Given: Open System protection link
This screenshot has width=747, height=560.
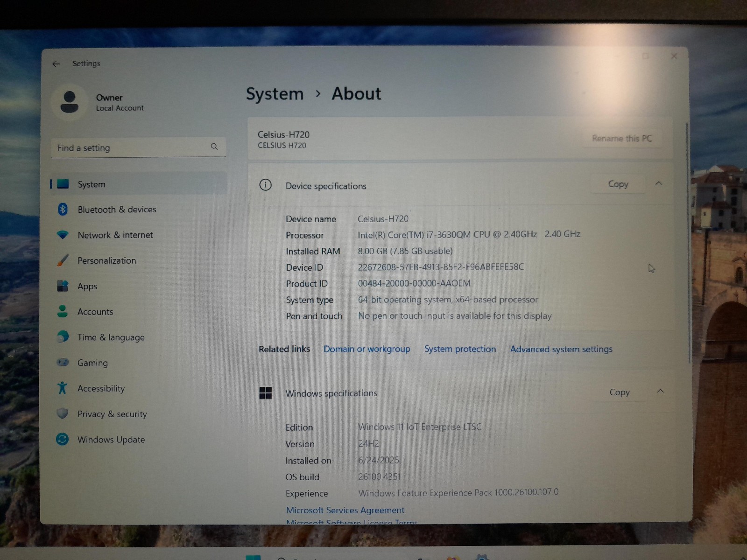Looking at the screenshot, I should click(x=460, y=349).
